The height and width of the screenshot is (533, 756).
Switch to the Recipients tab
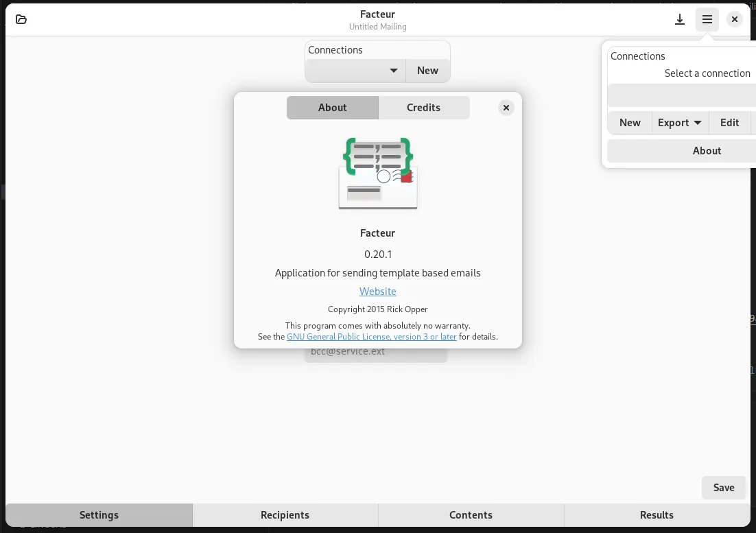285,514
